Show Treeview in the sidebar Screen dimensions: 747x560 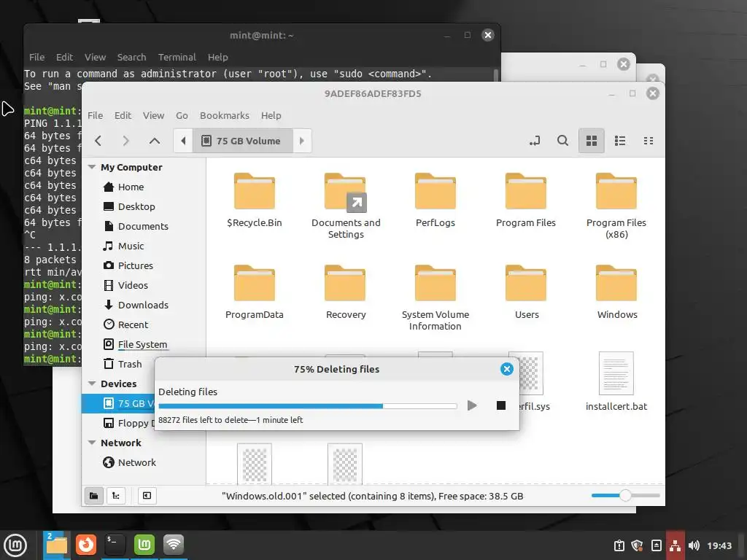pos(116,496)
